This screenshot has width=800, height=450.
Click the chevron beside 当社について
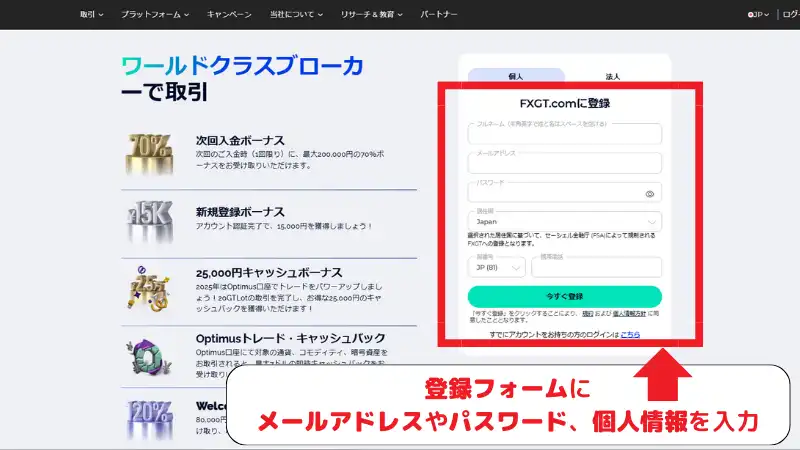tap(320, 15)
